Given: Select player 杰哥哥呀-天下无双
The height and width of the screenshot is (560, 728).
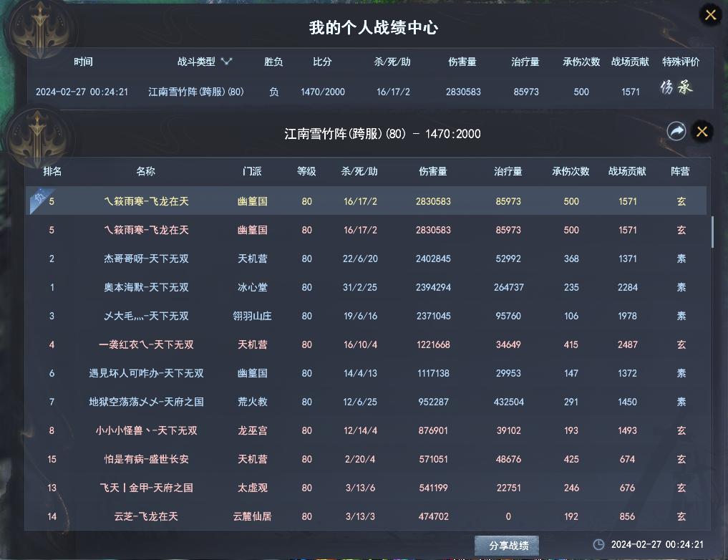Looking at the screenshot, I should click(x=146, y=259).
